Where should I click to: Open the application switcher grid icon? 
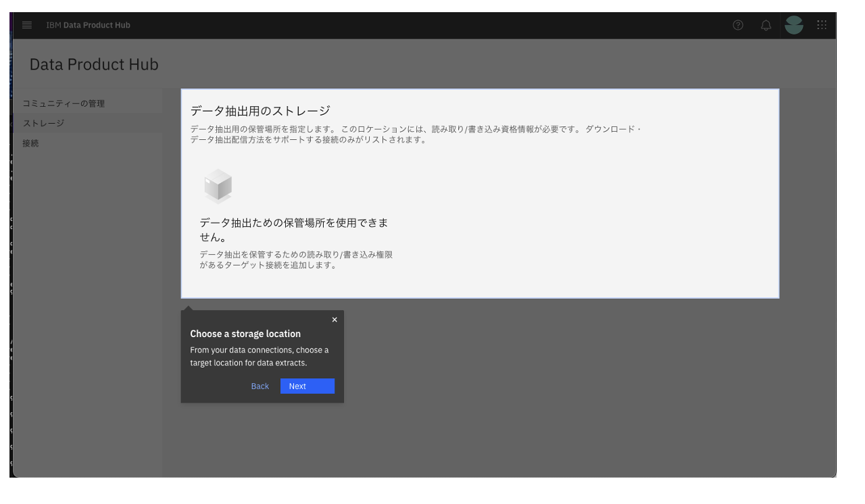point(822,25)
